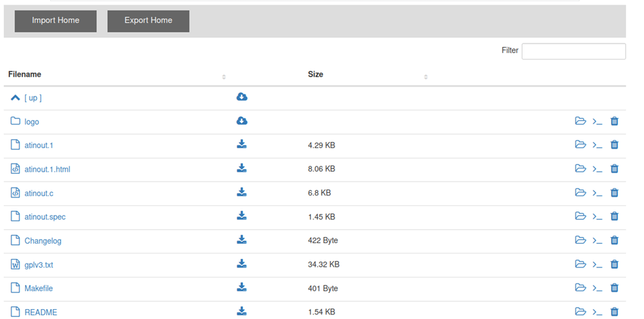Delete atinout.c with trash icon

click(614, 192)
